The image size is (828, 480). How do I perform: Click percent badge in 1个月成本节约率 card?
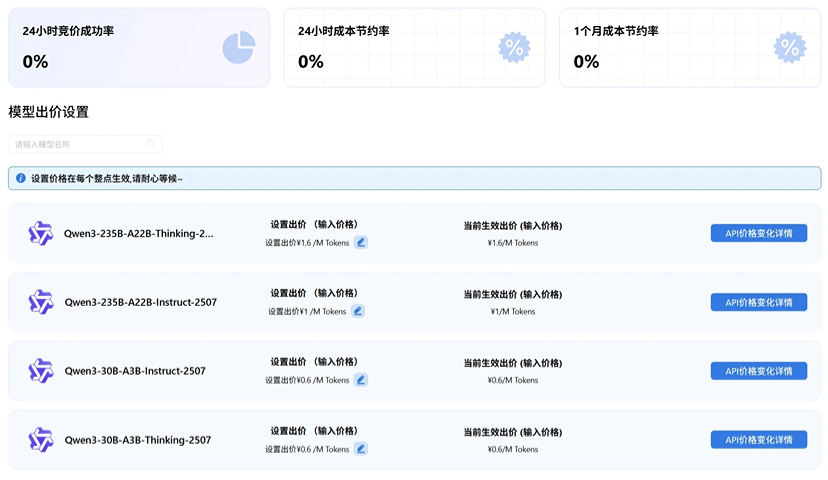pos(789,47)
